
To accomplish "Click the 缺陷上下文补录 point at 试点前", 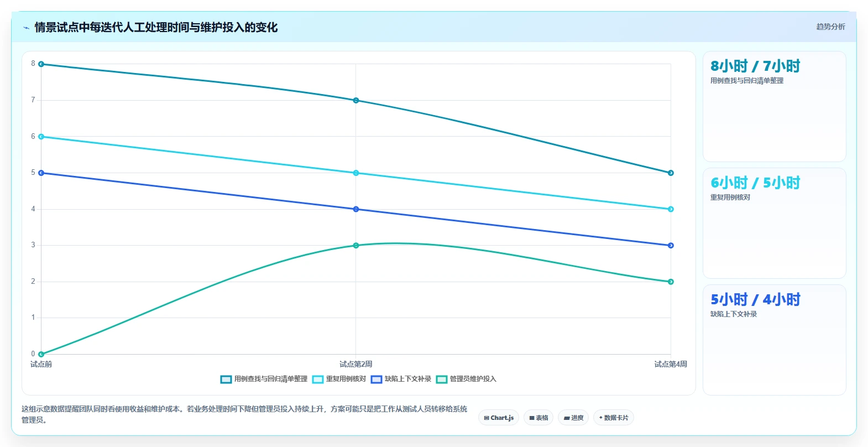I will (x=41, y=173).
